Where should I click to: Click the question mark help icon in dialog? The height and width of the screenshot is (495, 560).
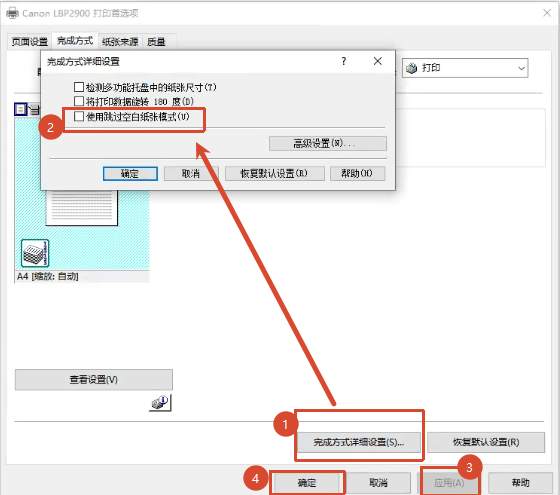[x=344, y=61]
